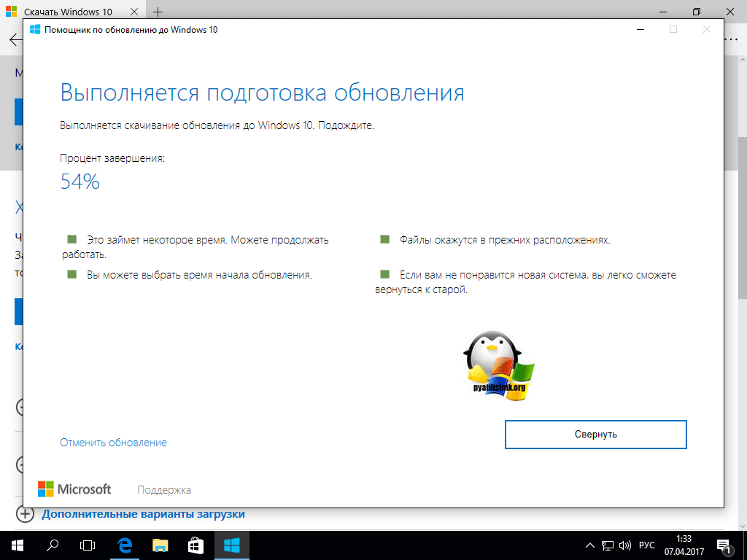The width and height of the screenshot is (747, 560).
Task: Click the Свернуть button
Action: click(595, 435)
